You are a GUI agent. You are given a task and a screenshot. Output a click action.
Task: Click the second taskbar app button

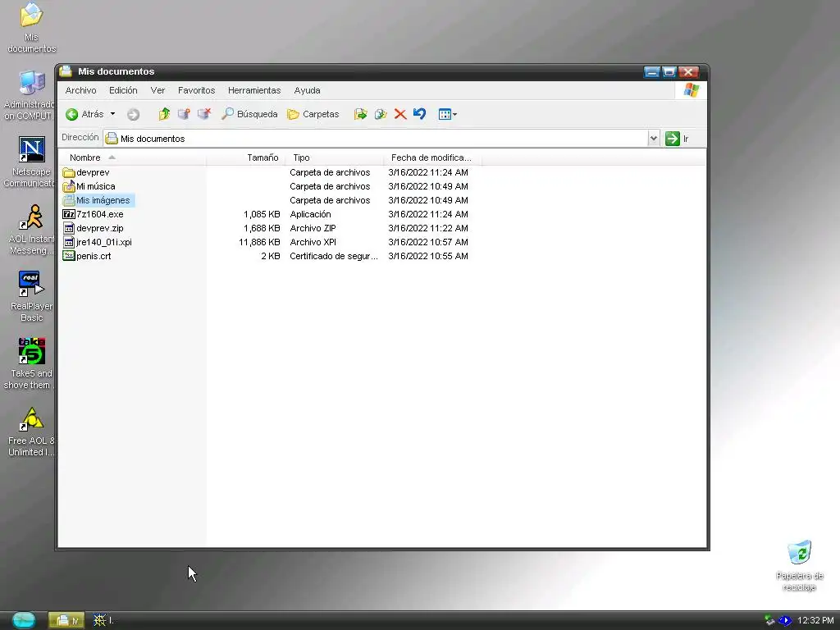pyautogui.click(x=104, y=620)
